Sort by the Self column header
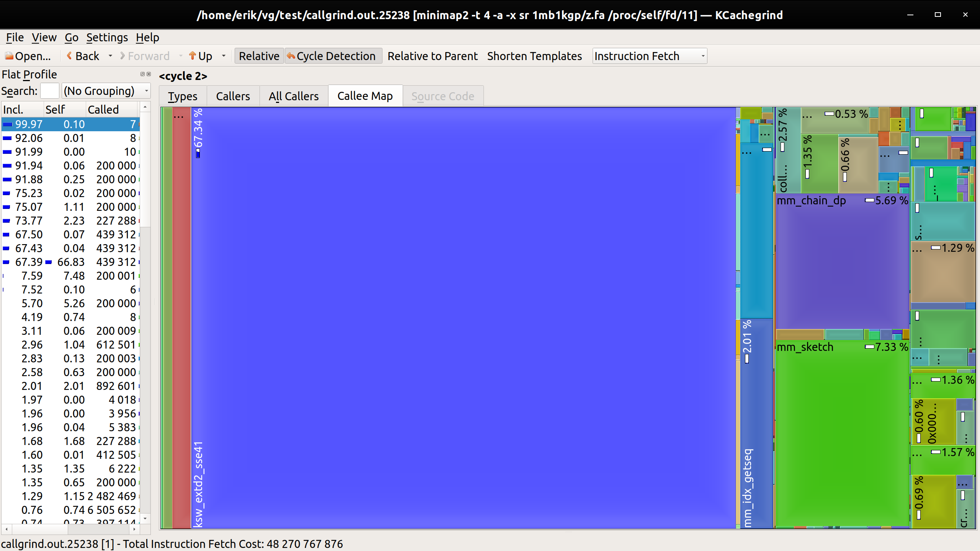Image resolution: width=980 pixels, height=551 pixels. [55, 109]
